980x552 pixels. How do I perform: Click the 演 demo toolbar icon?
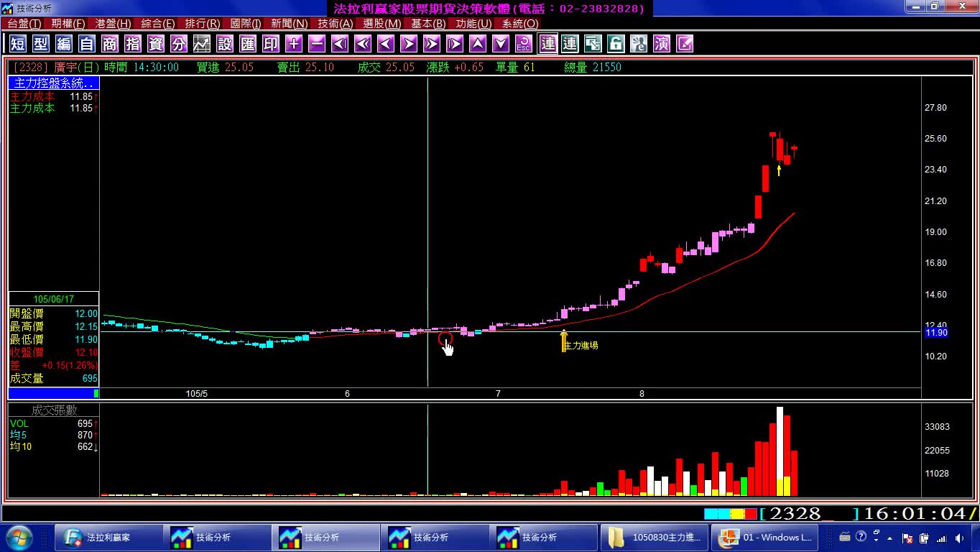click(662, 44)
